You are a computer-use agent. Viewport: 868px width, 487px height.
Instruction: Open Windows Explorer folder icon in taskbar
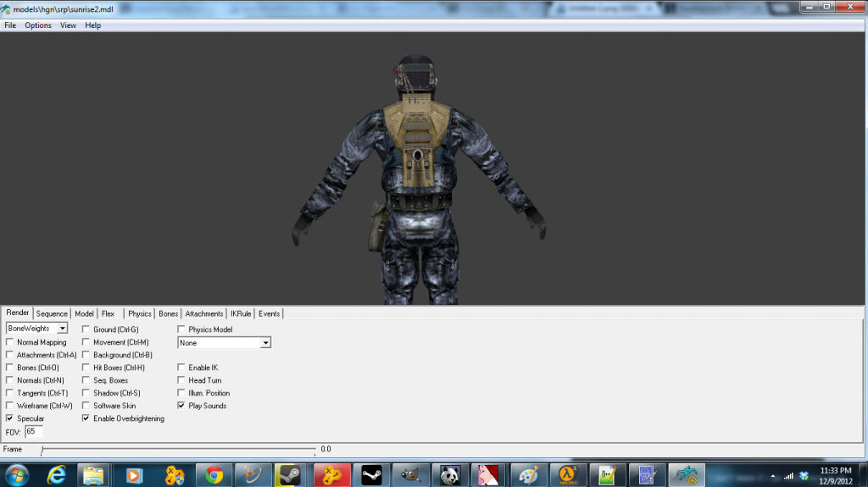coord(93,475)
